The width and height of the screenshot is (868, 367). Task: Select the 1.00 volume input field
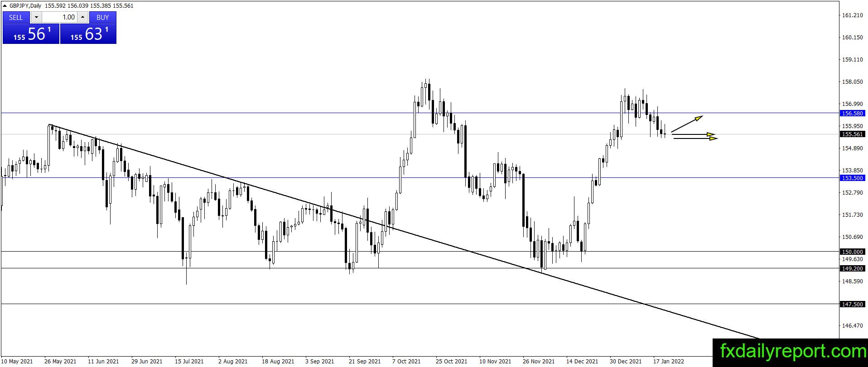pyautogui.click(x=59, y=17)
